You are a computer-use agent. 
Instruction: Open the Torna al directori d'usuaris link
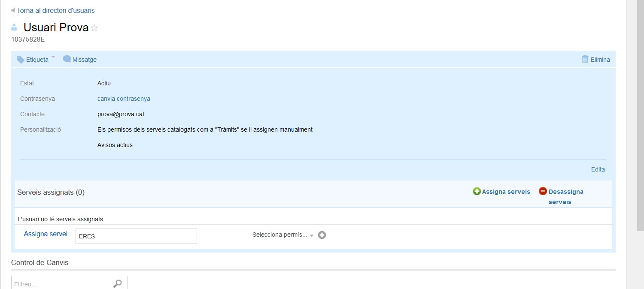56,10
